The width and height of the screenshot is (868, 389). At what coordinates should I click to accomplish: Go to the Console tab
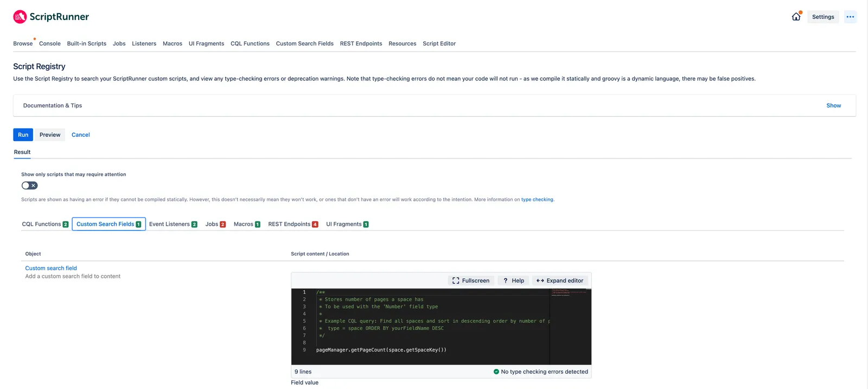click(x=50, y=43)
